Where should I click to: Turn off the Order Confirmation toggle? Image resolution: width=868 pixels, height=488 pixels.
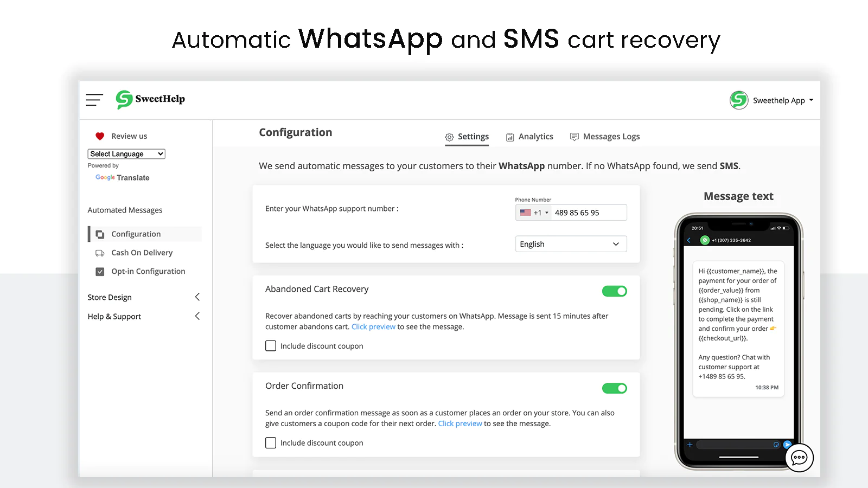(614, 388)
